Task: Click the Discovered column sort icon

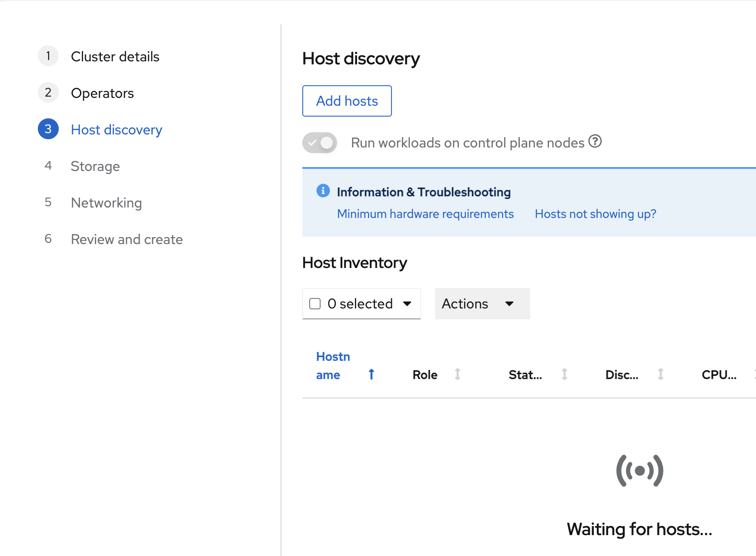Action: tap(661, 374)
